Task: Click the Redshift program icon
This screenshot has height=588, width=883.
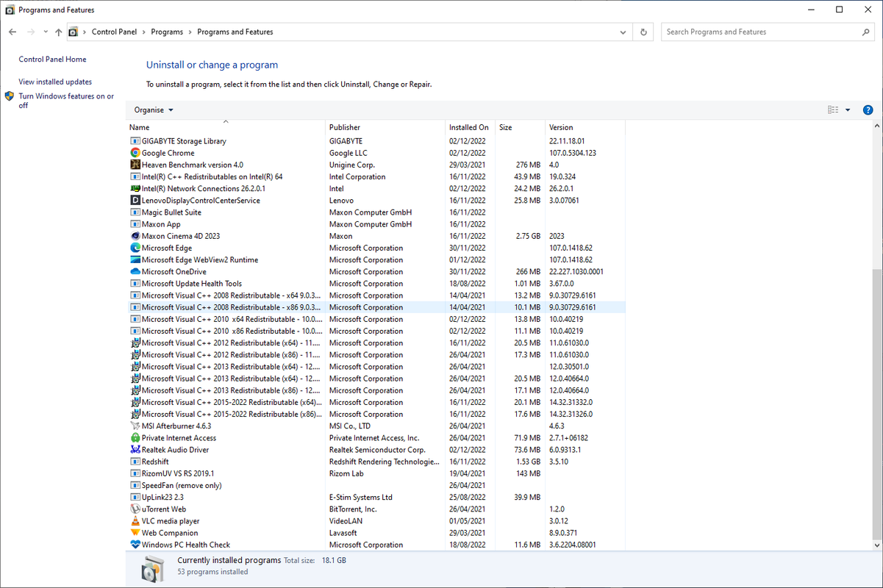Action: click(x=135, y=462)
